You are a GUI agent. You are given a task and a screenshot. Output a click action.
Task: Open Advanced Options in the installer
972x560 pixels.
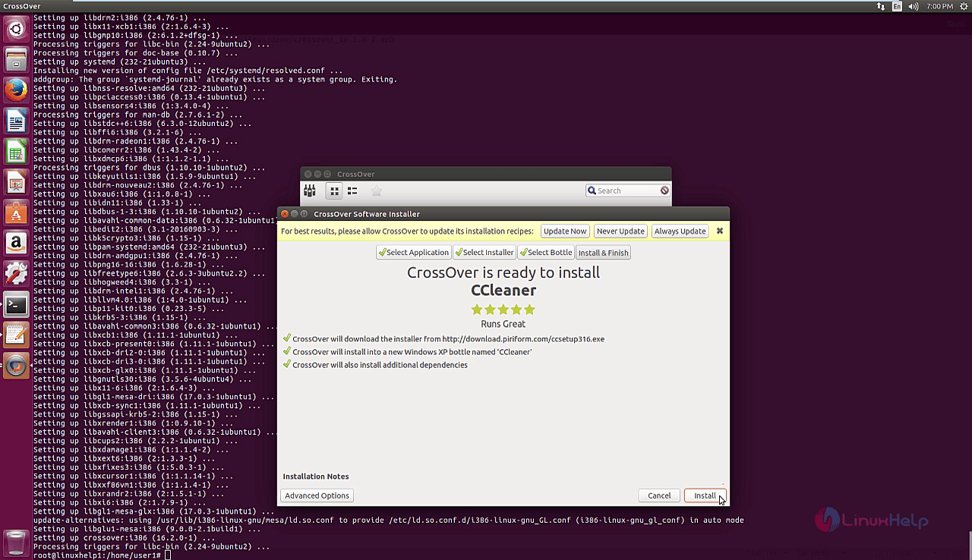click(x=317, y=496)
